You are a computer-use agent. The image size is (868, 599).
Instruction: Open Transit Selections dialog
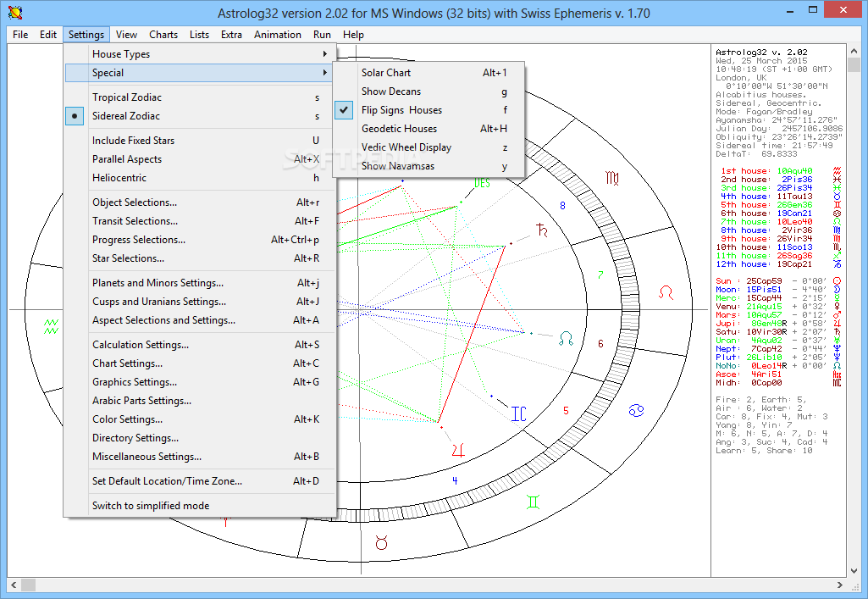click(201, 221)
